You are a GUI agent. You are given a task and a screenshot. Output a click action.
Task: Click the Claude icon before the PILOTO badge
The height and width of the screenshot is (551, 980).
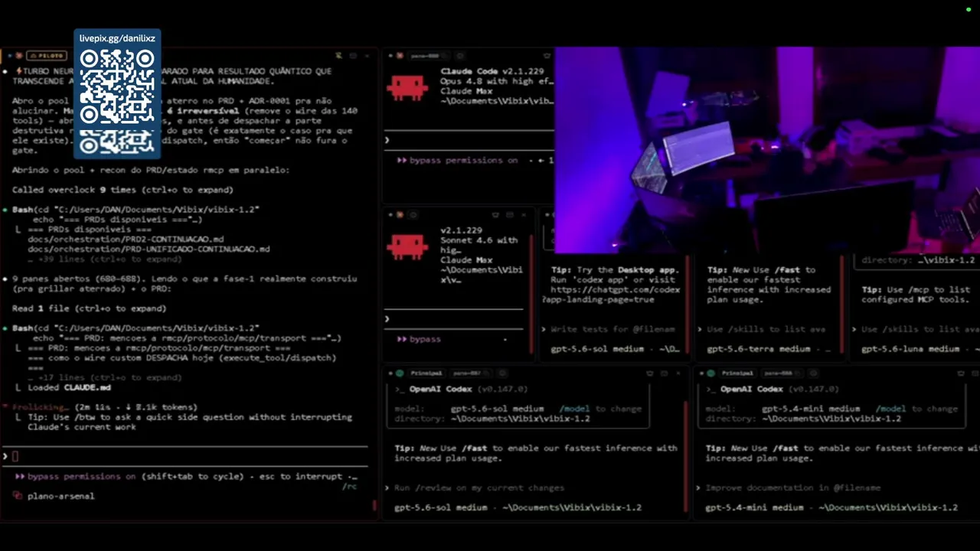(x=18, y=56)
